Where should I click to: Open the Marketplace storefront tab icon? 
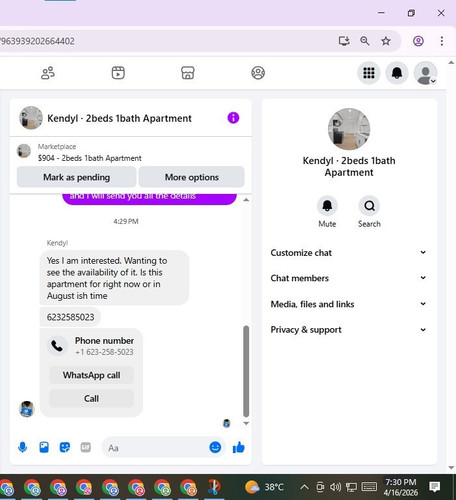[x=188, y=73]
